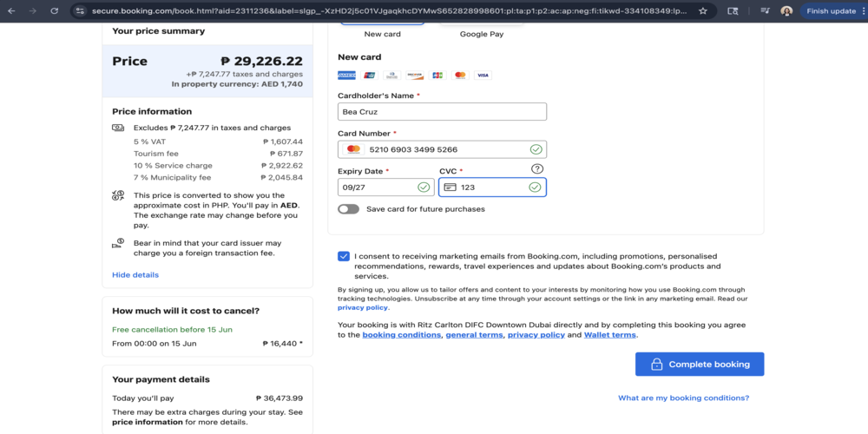Click the Complete booking button

tap(700, 365)
